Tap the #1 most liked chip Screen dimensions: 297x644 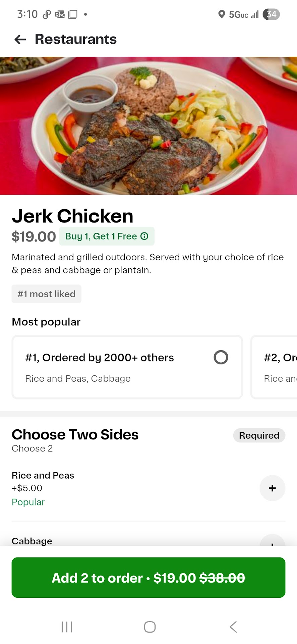pyautogui.click(x=47, y=294)
